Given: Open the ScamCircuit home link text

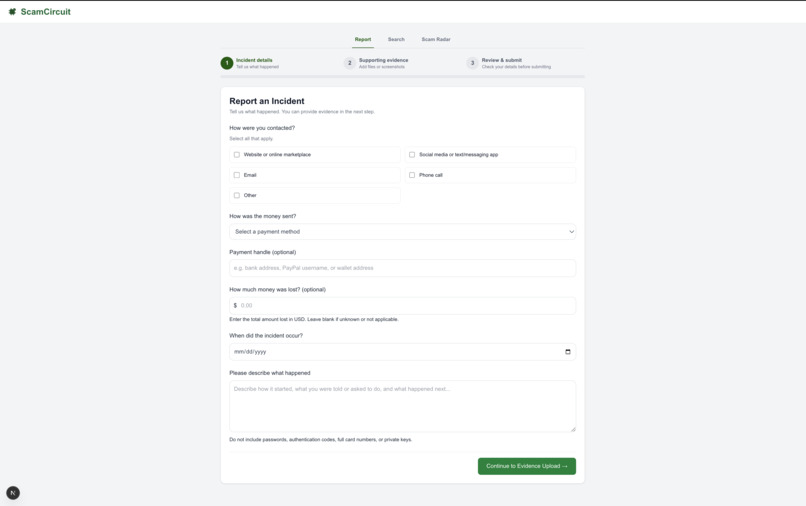Looking at the screenshot, I should tap(45, 11).
